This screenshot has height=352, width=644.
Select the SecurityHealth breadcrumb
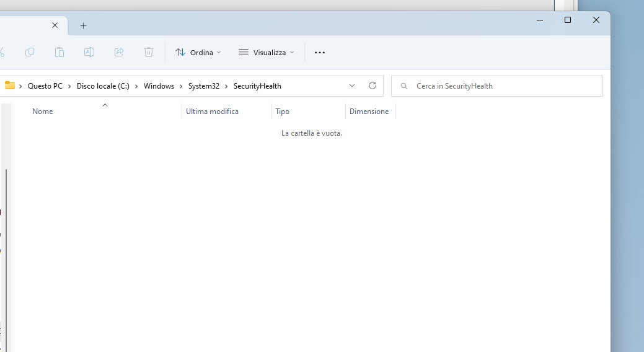click(257, 86)
